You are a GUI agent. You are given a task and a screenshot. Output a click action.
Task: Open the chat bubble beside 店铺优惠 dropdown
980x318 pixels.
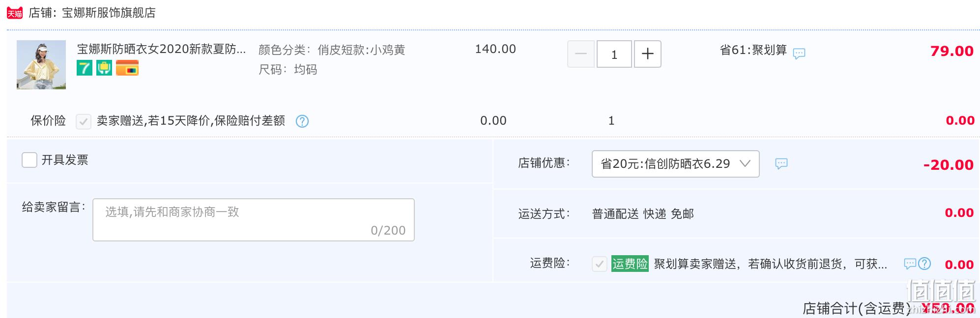click(781, 164)
